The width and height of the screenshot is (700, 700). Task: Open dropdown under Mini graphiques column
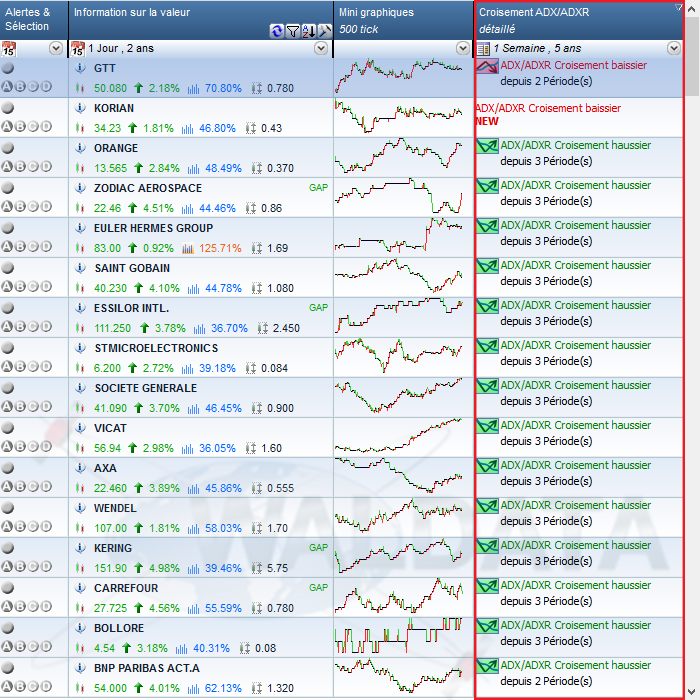463,48
